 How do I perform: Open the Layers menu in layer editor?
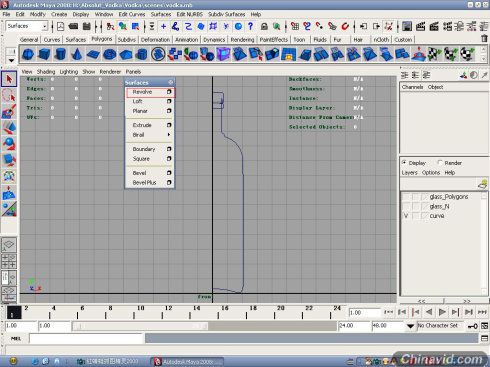click(x=409, y=173)
